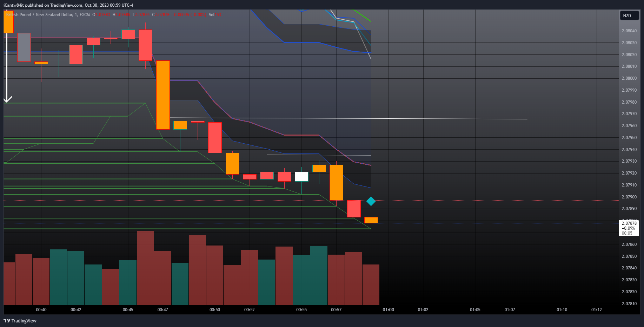Select the cyan diamond marker near 2.07900

[371, 201]
